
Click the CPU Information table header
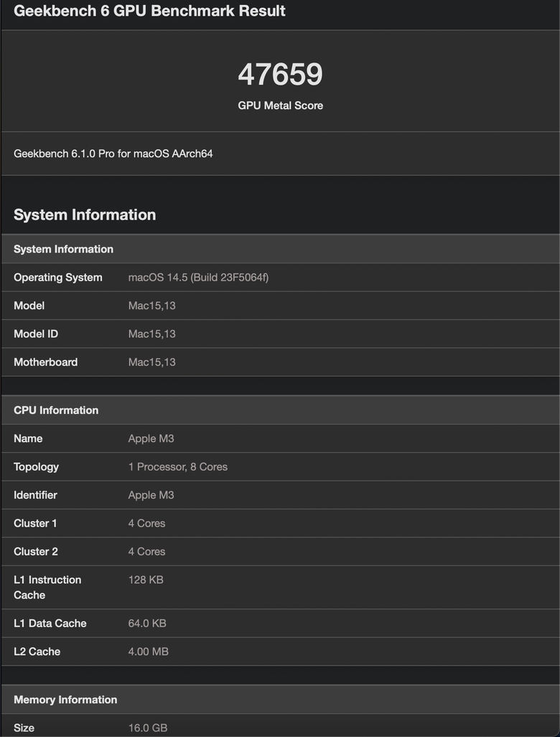[280, 410]
